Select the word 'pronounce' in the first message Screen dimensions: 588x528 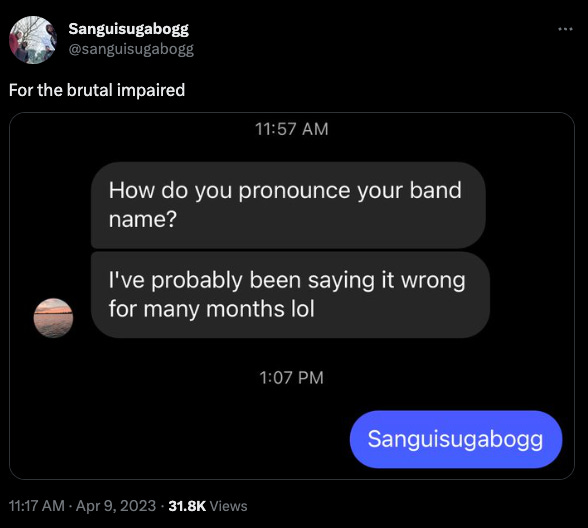coord(294,191)
